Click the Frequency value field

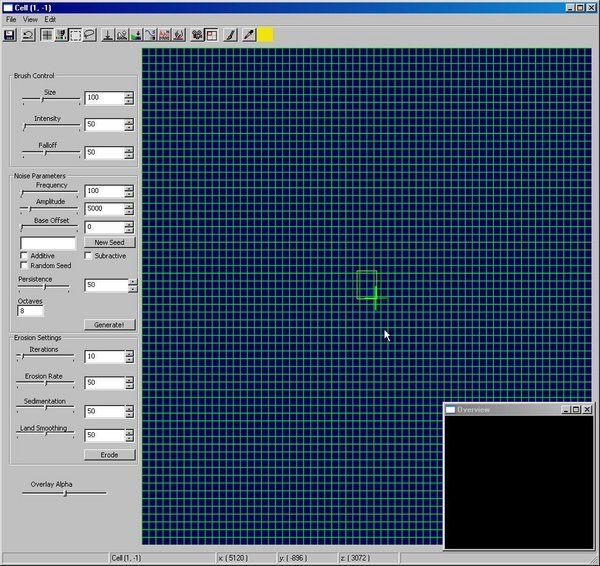(104, 191)
